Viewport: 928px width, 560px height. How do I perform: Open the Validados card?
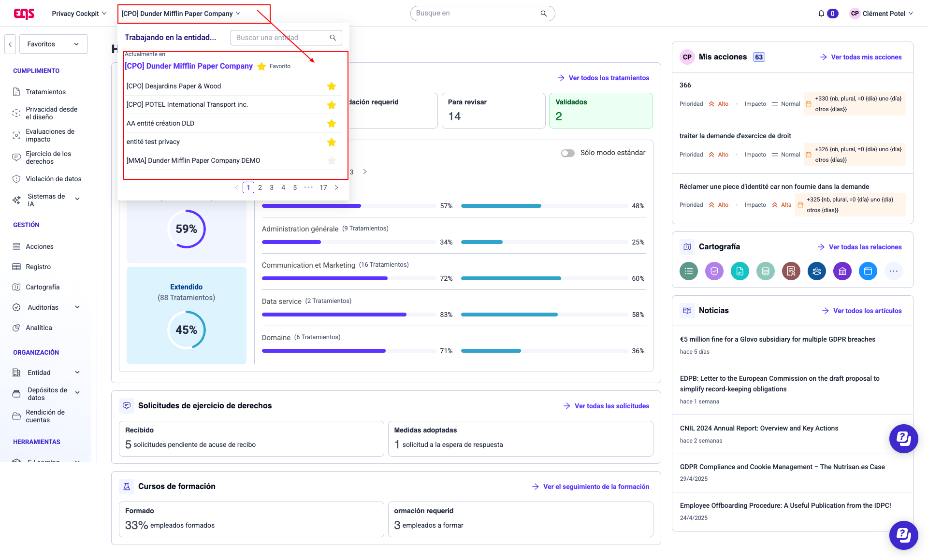(x=601, y=111)
